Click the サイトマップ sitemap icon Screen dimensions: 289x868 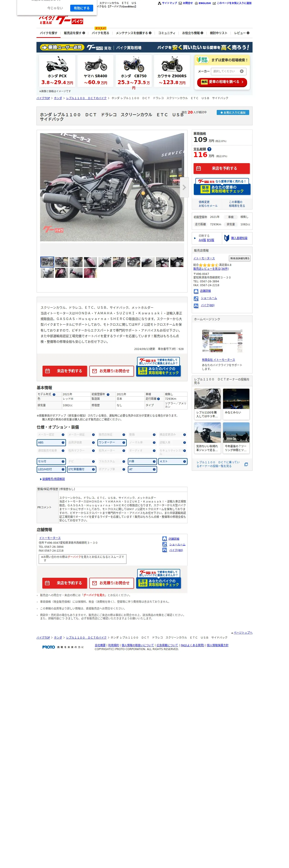[160, 3]
